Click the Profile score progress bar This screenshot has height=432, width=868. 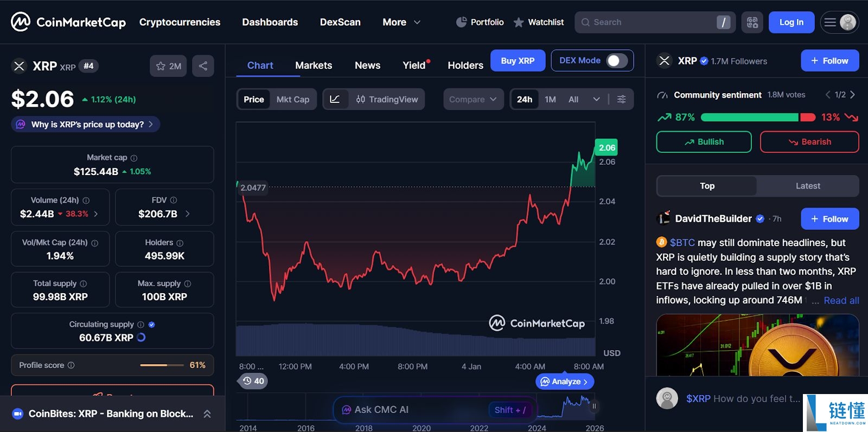162,365
